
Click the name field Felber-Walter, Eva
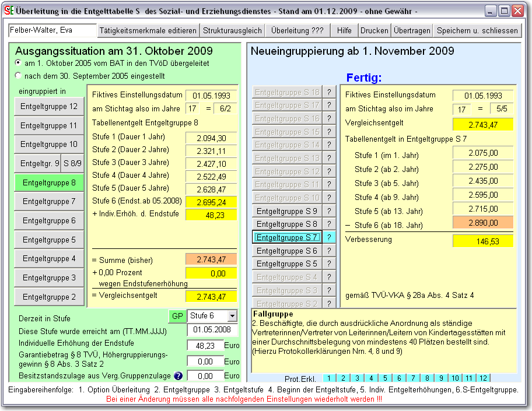click(52, 30)
